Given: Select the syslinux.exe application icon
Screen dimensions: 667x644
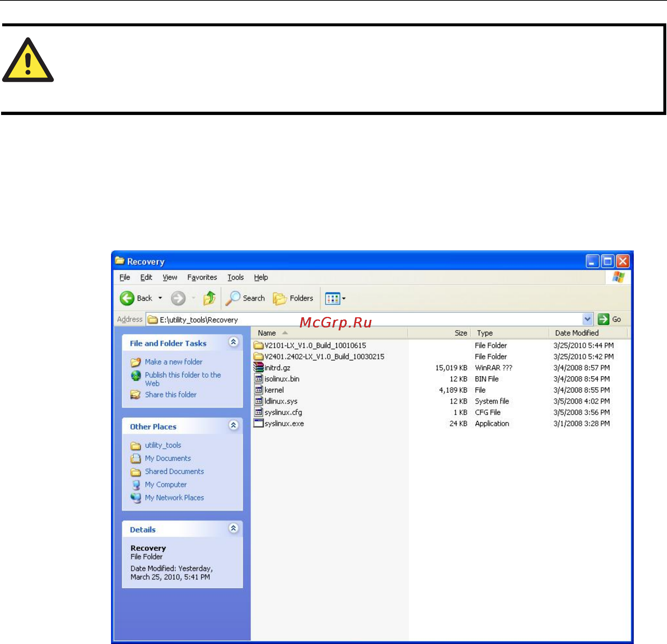Looking at the screenshot, I should (259, 423).
